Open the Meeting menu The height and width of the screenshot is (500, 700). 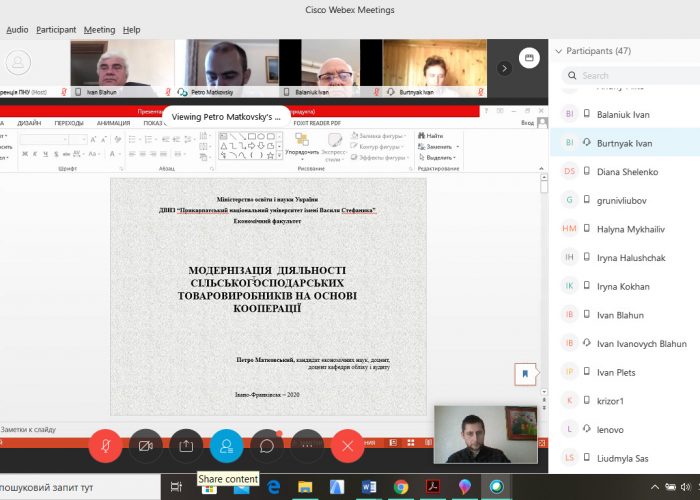click(99, 30)
